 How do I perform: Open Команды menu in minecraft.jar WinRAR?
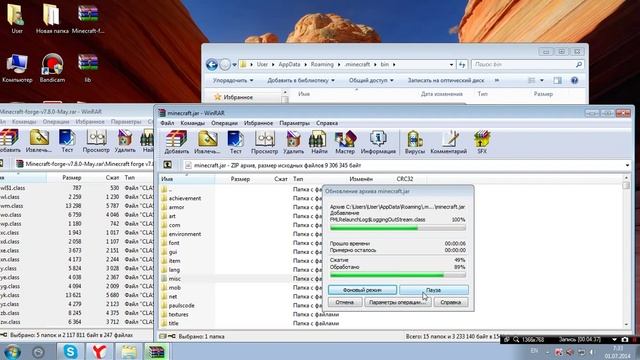coord(192,123)
